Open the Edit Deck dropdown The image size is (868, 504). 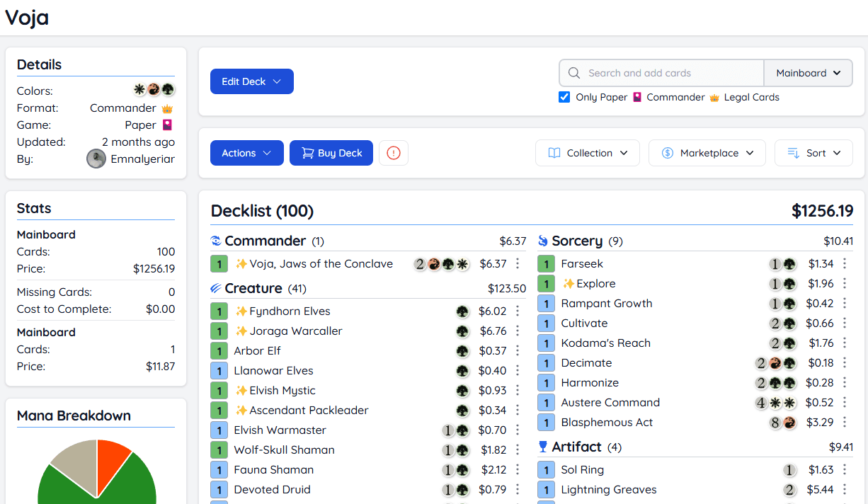click(251, 81)
